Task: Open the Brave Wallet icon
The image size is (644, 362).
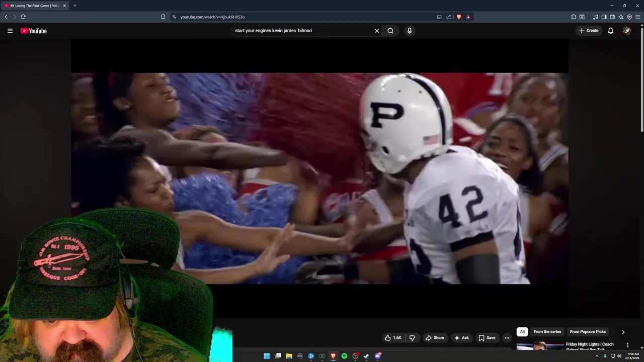Action: [612, 17]
